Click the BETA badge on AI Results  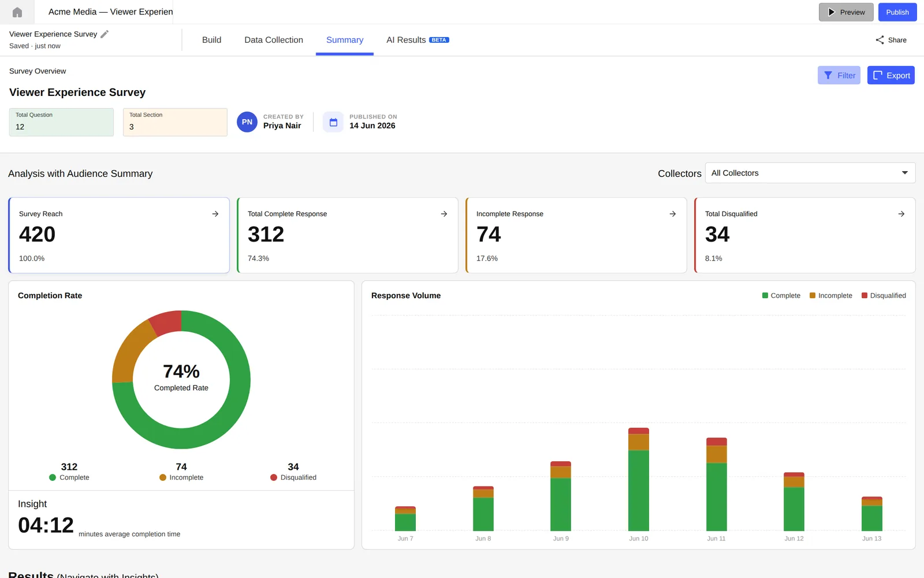pos(439,40)
